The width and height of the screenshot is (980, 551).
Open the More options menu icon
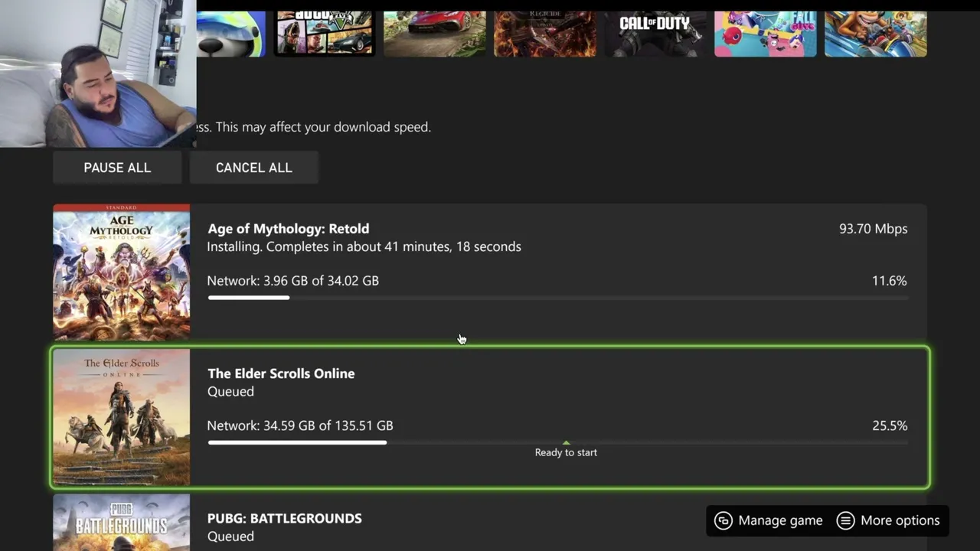point(845,520)
